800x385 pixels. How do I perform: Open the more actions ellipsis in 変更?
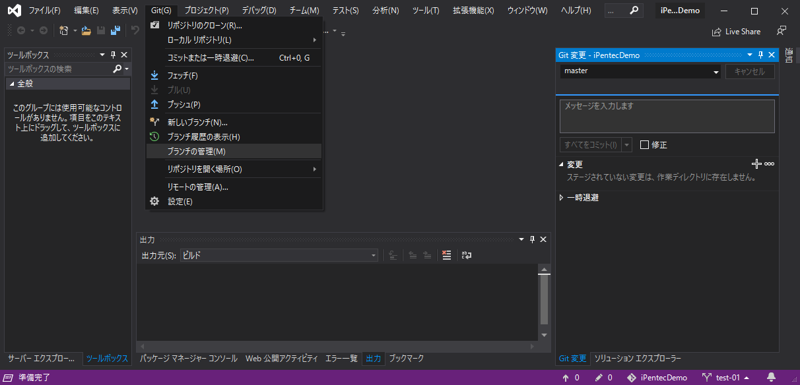769,164
